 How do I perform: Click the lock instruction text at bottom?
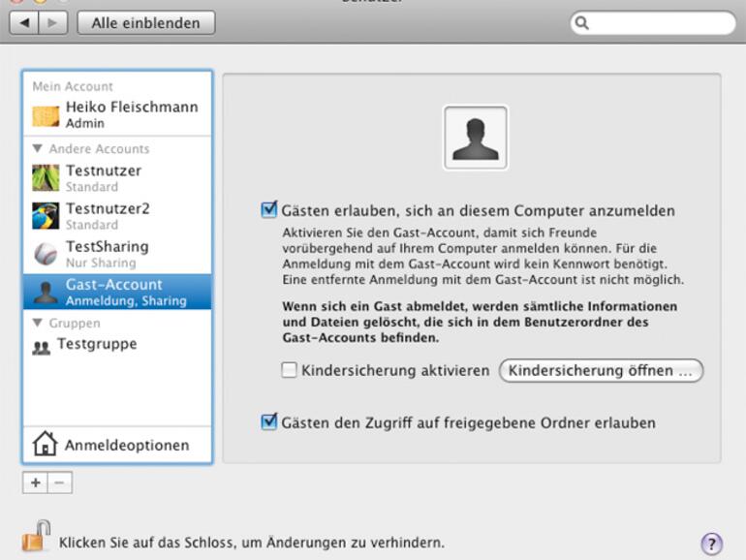[x=252, y=542]
